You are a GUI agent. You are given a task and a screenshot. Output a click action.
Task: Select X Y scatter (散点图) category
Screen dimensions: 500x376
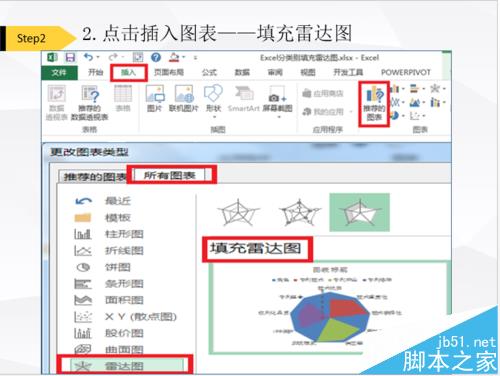pos(125,317)
